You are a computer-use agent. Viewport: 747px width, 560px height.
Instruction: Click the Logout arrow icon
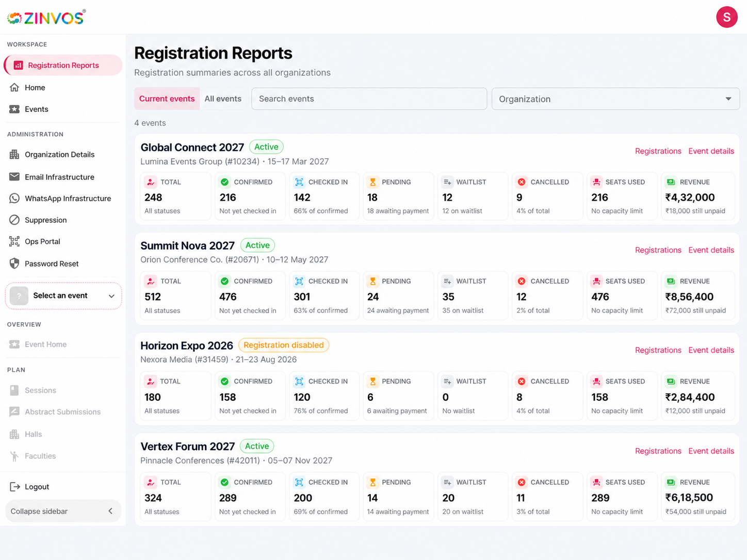click(15, 487)
